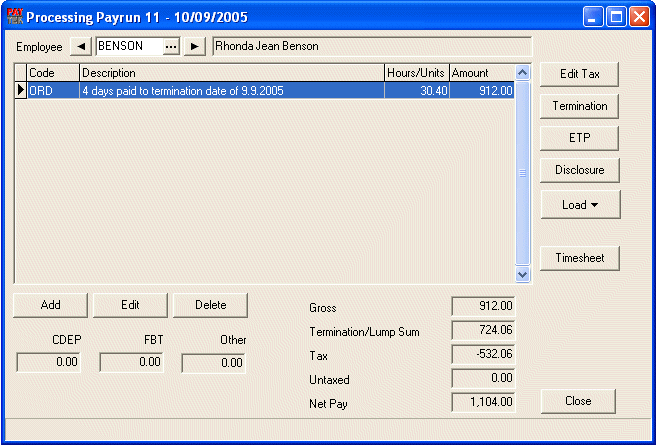The width and height of the screenshot is (657, 446).
Task: Click the Termination/Lump Sum 724.06 field
Action: (483, 330)
